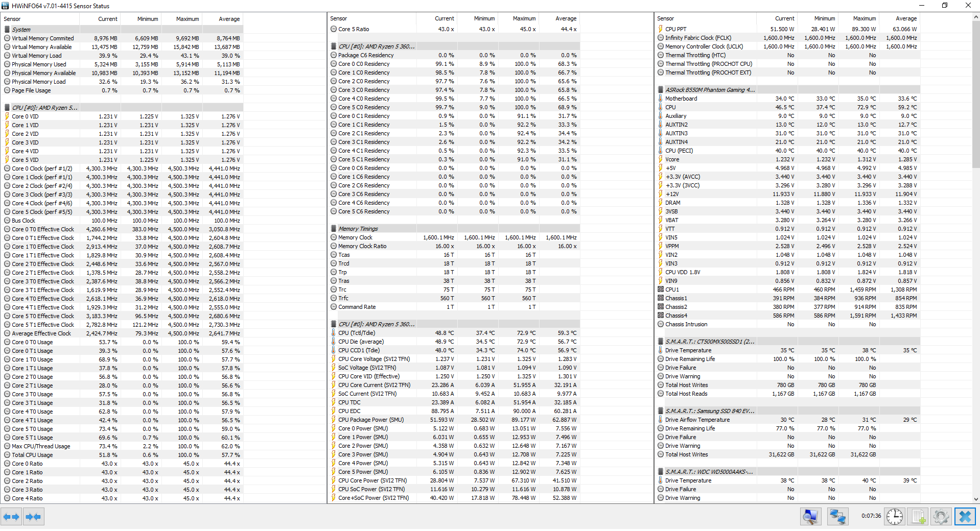The image size is (980, 531).
Task: Click the shrink layout arrows button
Action: click(33, 517)
